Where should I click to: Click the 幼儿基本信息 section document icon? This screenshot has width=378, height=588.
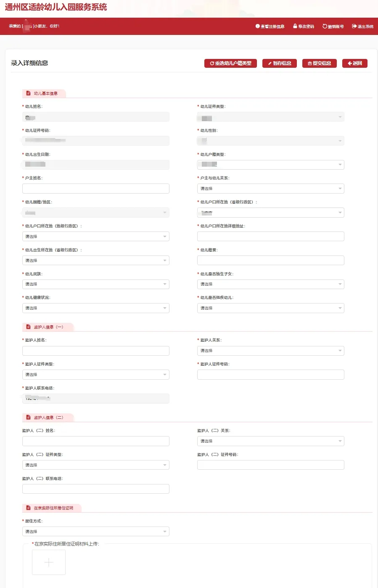pos(28,93)
